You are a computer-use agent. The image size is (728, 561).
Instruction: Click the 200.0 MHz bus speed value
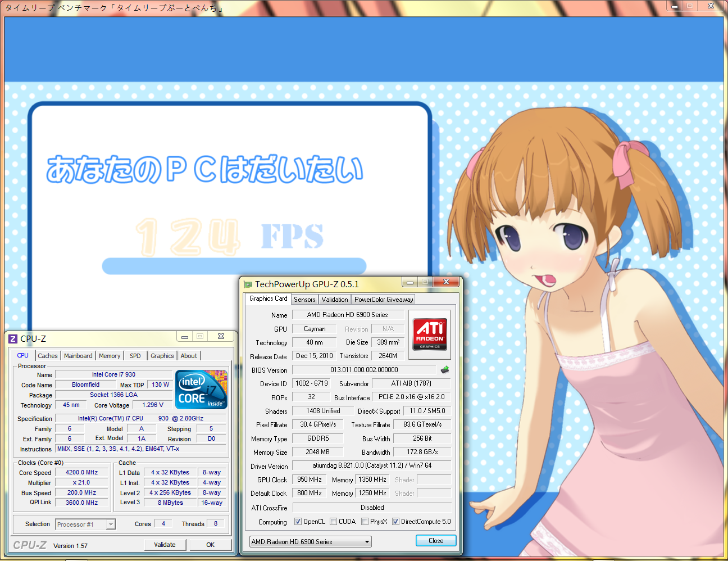tap(81, 492)
